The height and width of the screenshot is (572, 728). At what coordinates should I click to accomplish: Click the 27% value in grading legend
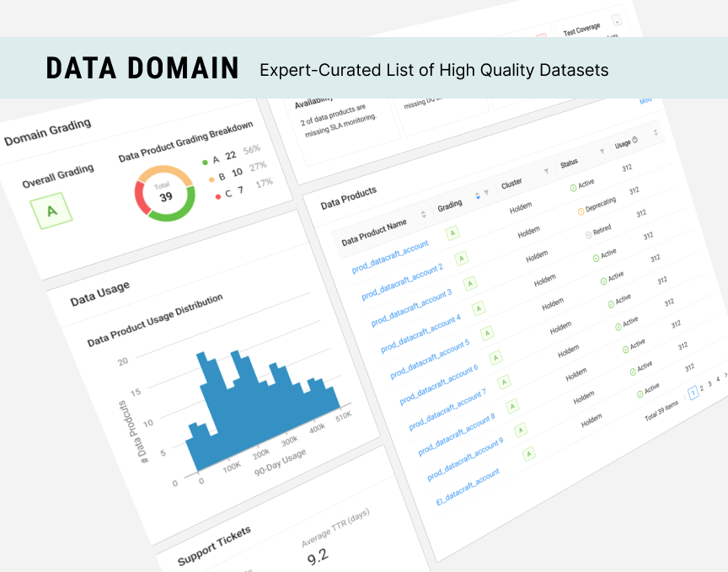[258, 166]
